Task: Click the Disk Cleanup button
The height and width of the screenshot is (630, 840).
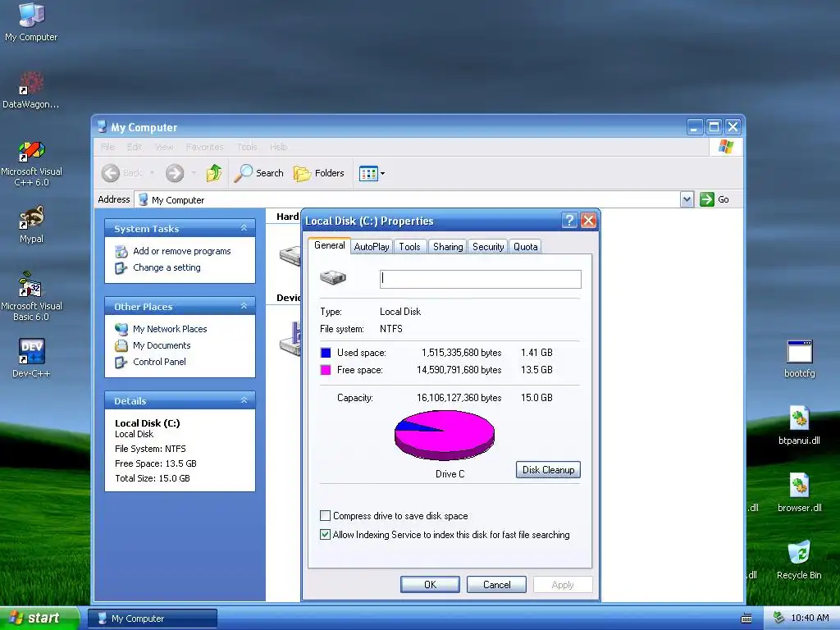Action: pos(548,470)
